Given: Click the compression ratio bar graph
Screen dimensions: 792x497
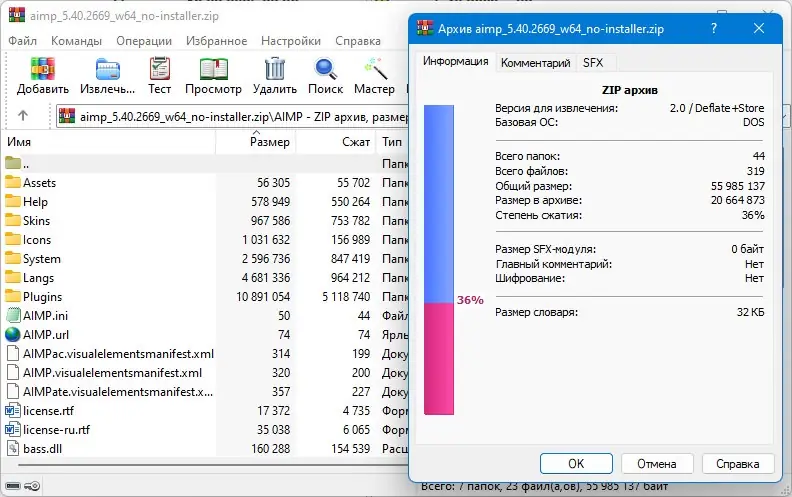Looking at the screenshot, I should pos(439,260).
